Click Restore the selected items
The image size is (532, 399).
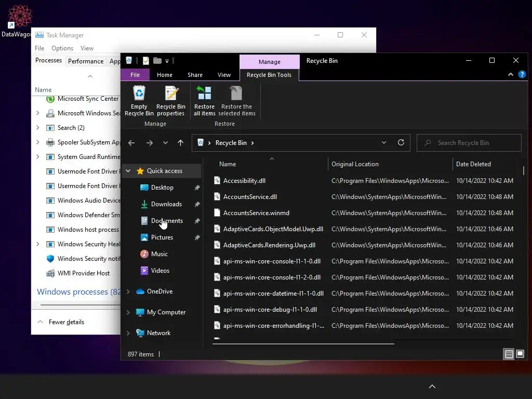[237, 101]
